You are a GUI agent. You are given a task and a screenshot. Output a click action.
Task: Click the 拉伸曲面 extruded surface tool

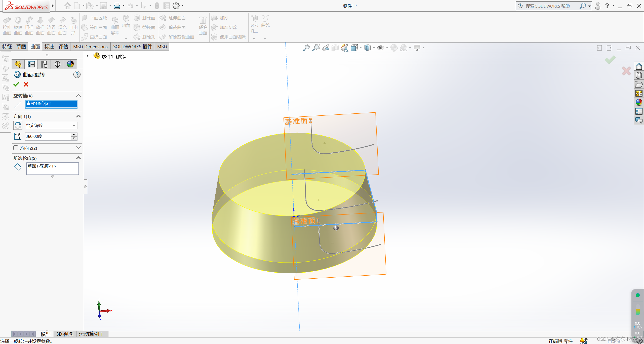tap(7, 26)
